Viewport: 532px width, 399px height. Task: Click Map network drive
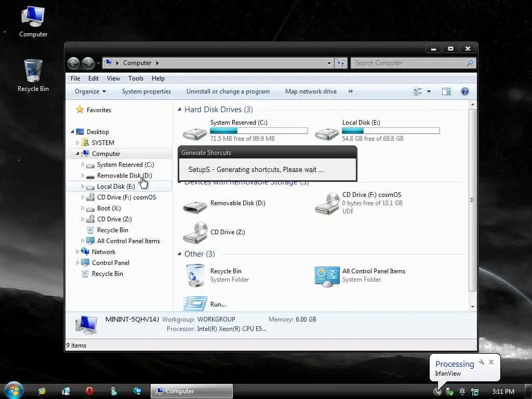pyautogui.click(x=311, y=91)
